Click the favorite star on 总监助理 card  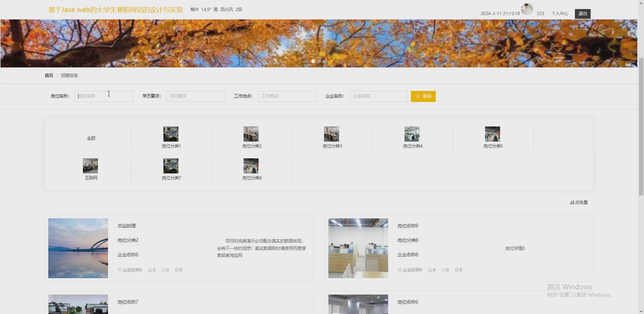pyautogui.click(x=164, y=270)
